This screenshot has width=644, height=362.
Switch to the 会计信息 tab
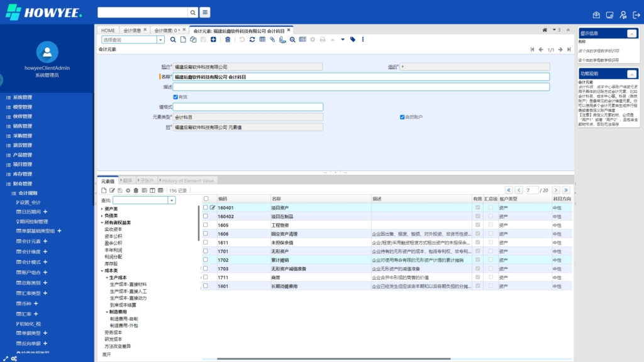tap(132, 30)
